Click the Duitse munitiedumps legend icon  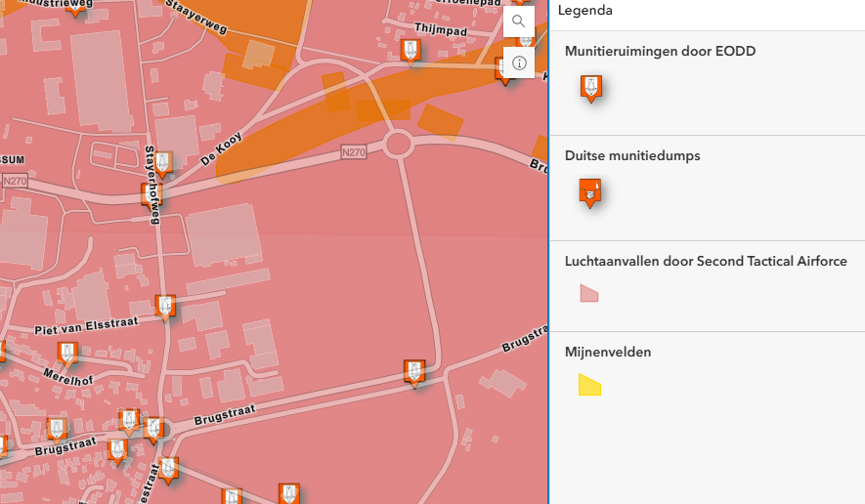[x=590, y=193]
